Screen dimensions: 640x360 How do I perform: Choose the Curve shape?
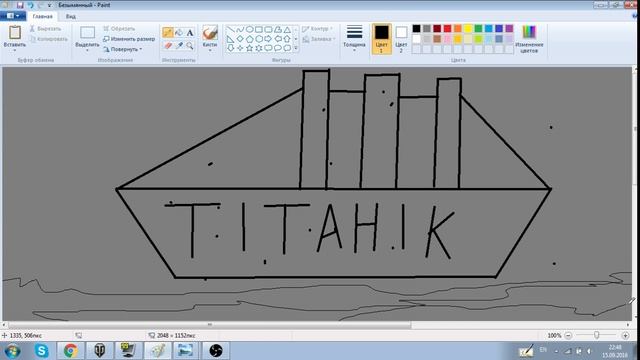click(240, 30)
